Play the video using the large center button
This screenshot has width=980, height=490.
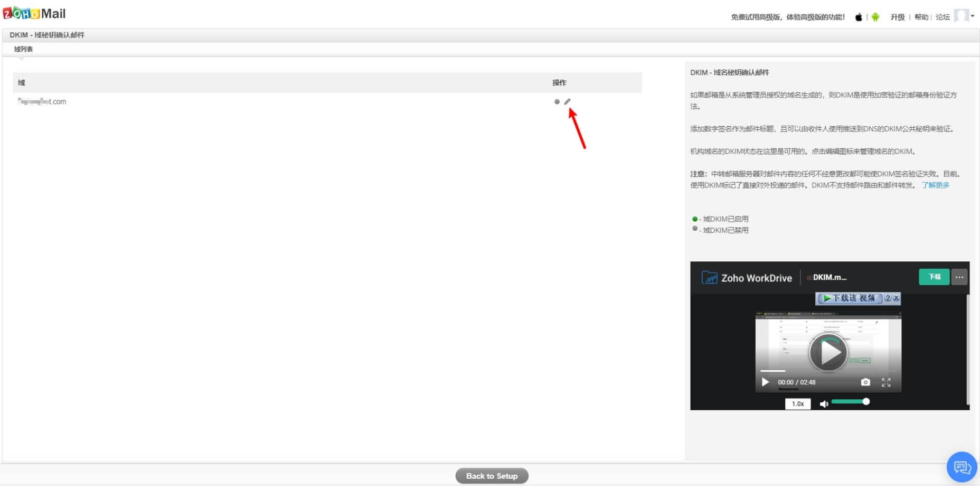coord(828,353)
